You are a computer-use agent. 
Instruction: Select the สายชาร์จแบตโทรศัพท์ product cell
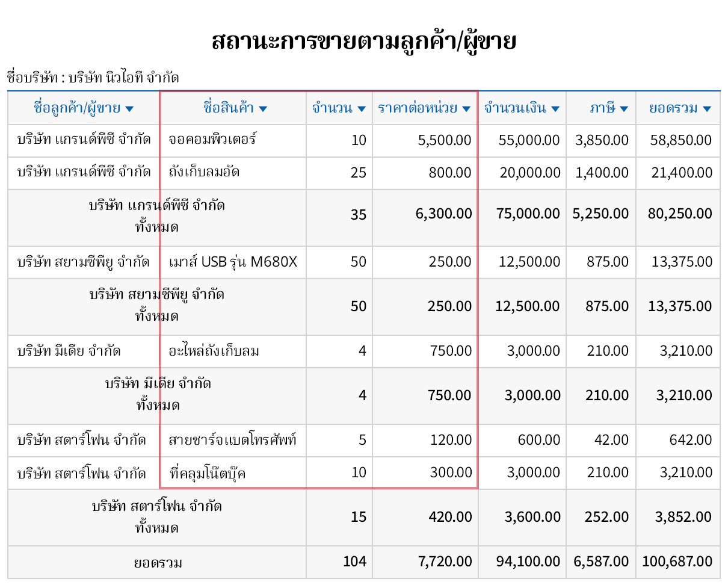point(235,440)
